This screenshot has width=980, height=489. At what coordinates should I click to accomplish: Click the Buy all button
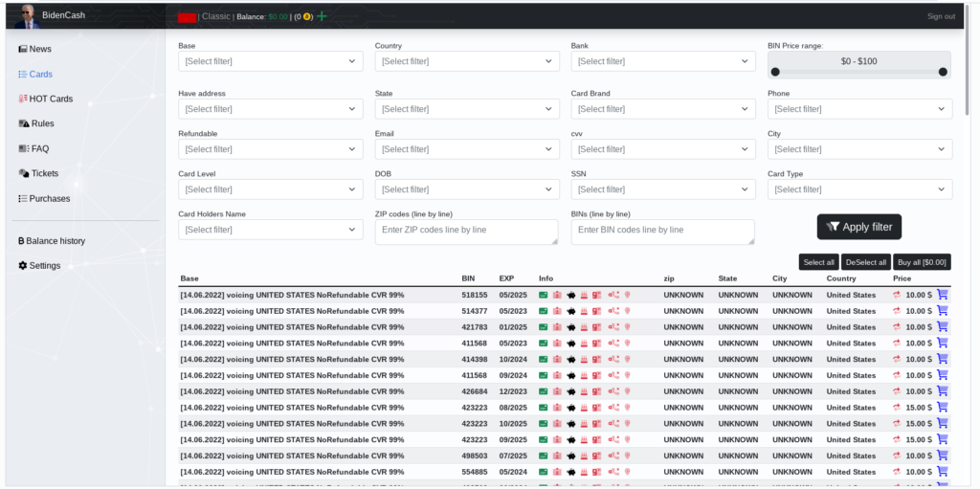(x=922, y=262)
